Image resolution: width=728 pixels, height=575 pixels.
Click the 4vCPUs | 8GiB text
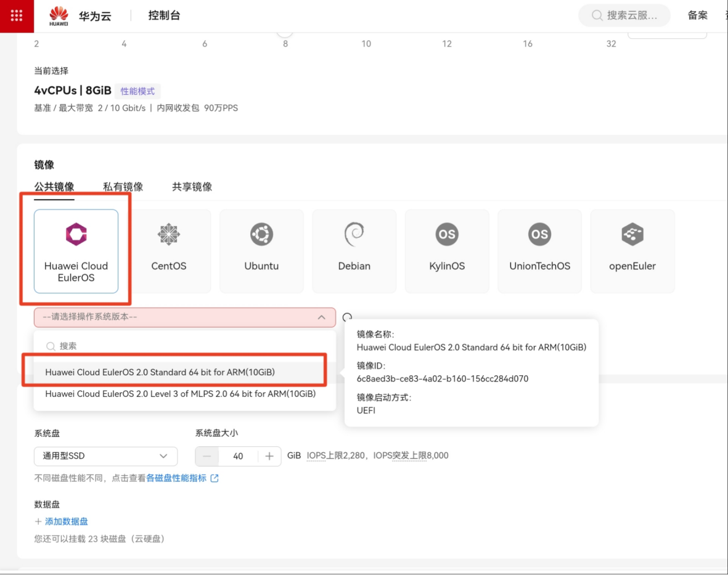click(73, 91)
